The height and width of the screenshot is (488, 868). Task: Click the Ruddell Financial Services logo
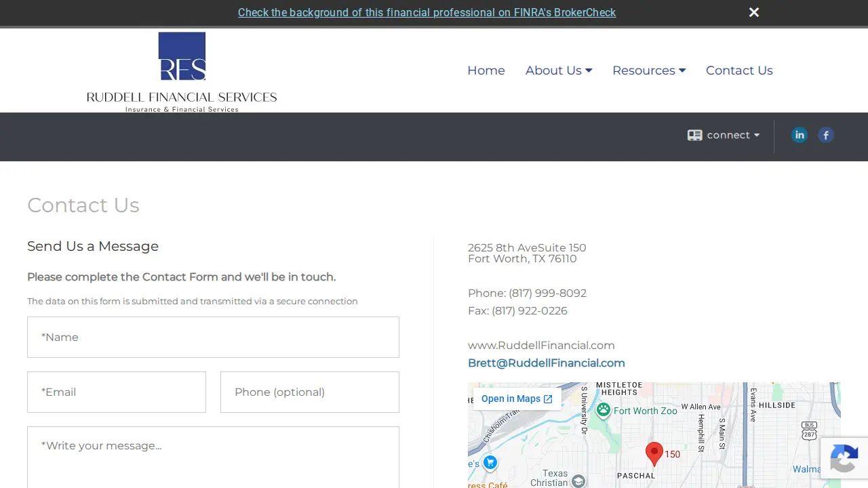click(182, 72)
